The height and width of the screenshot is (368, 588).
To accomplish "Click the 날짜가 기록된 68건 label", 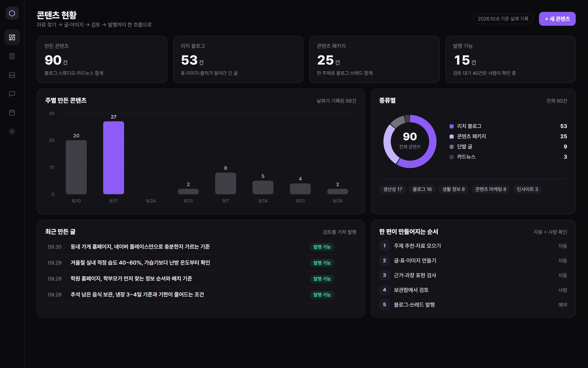I will click(x=336, y=101).
